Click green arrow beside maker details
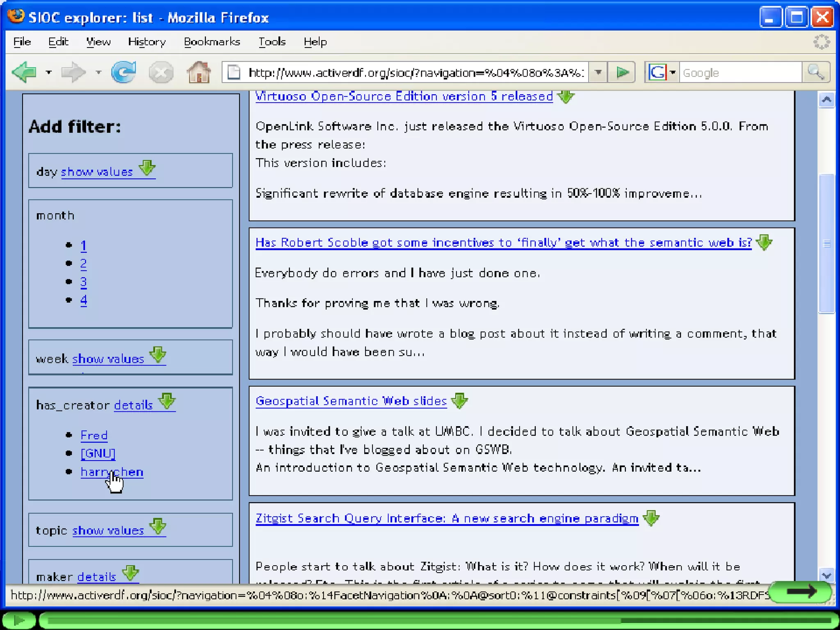Screen dimensions: 840x630 (131, 573)
